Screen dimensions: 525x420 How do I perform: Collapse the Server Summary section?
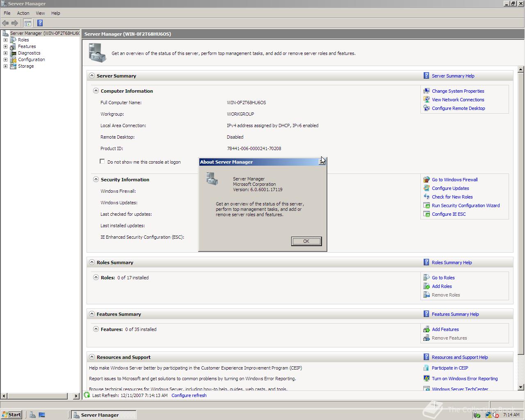point(92,76)
